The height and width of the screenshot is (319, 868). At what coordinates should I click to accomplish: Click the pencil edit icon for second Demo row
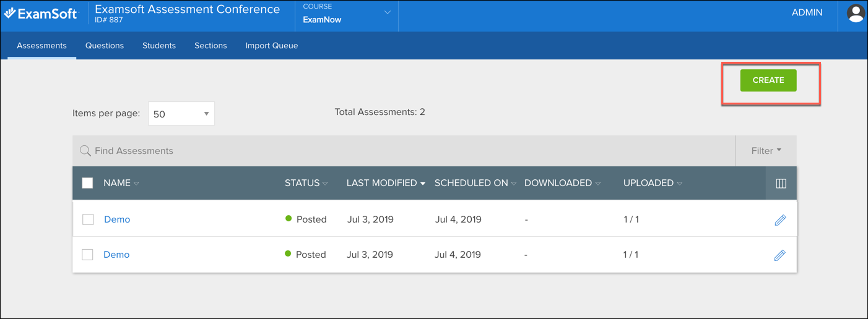point(780,255)
